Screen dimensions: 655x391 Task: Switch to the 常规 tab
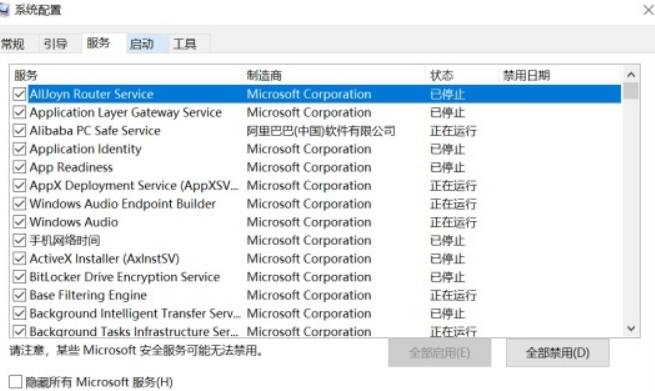(15, 44)
